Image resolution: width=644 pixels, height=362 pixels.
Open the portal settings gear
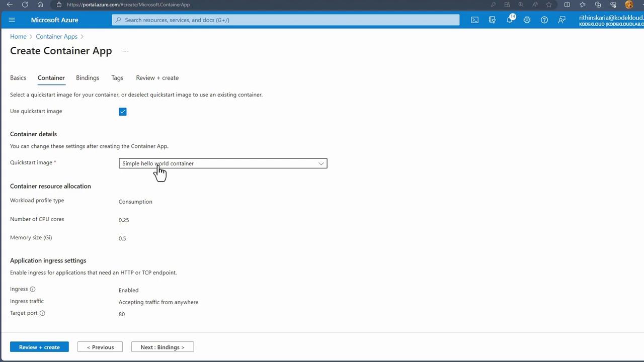coord(527,20)
